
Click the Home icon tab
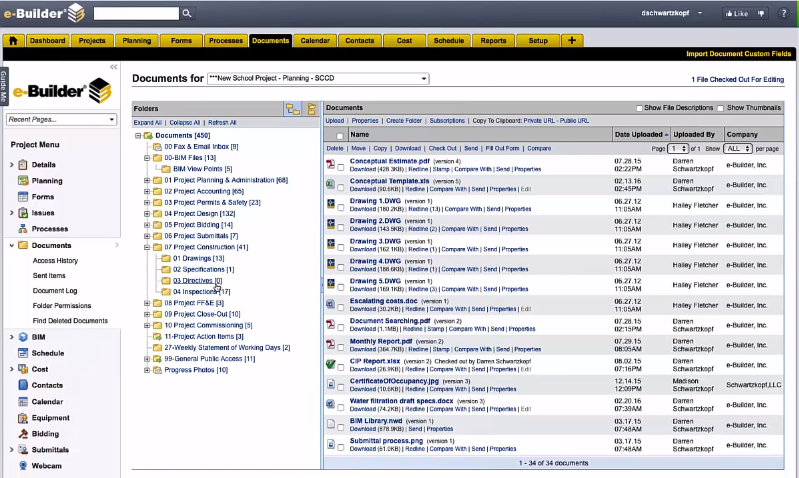click(x=14, y=41)
